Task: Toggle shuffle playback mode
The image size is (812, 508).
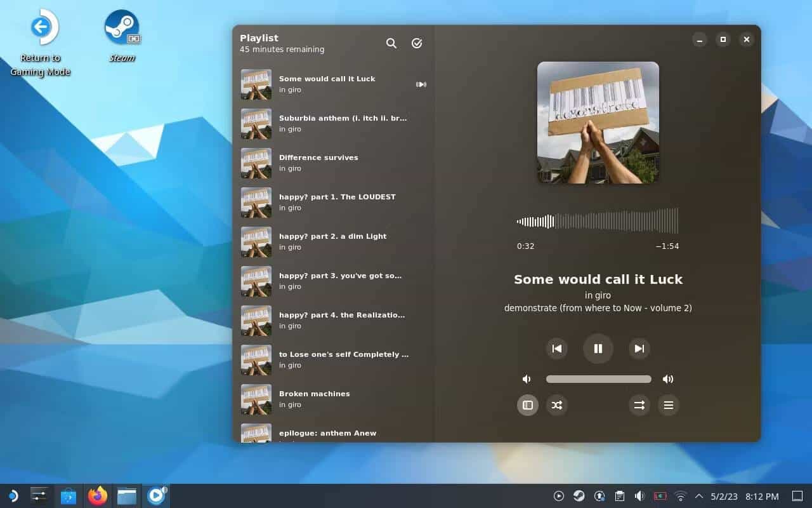Action: pyautogui.click(x=556, y=405)
